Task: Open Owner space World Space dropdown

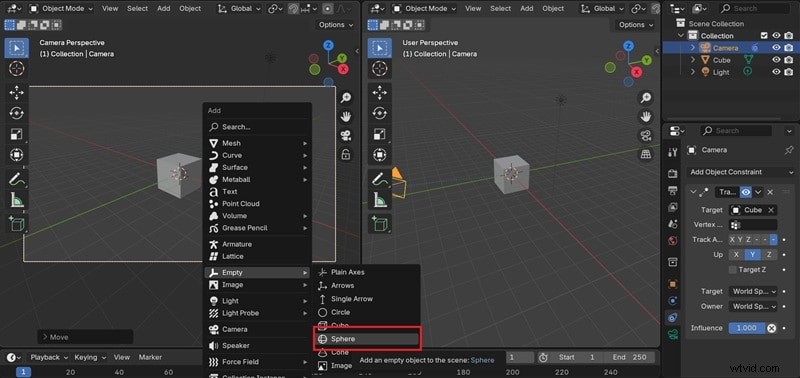Action: pyautogui.click(x=754, y=307)
